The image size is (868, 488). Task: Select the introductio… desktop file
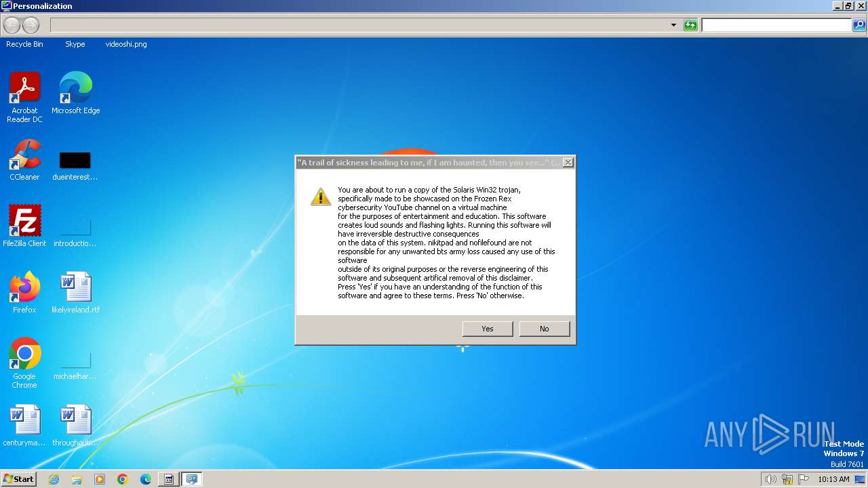coord(75,232)
